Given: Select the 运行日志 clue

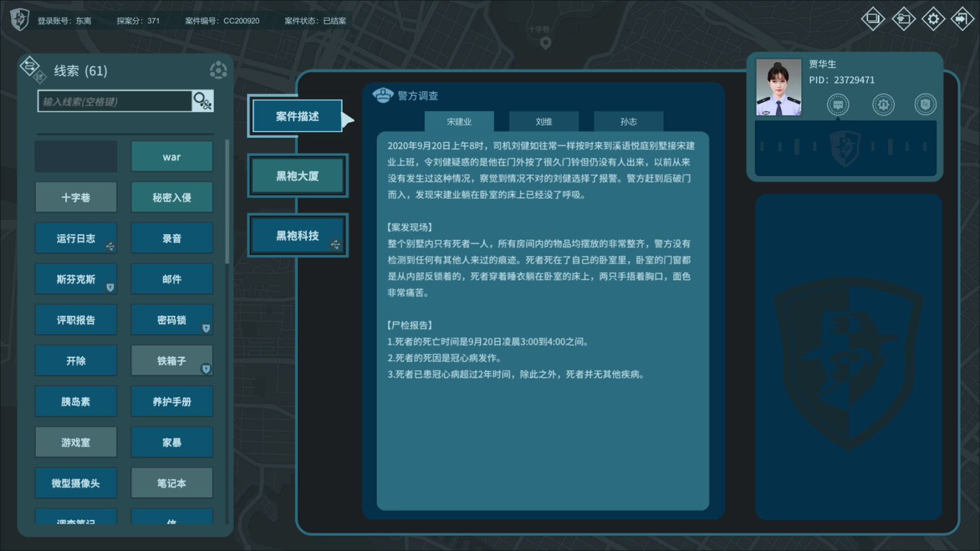Looking at the screenshot, I should tap(76, 238).
